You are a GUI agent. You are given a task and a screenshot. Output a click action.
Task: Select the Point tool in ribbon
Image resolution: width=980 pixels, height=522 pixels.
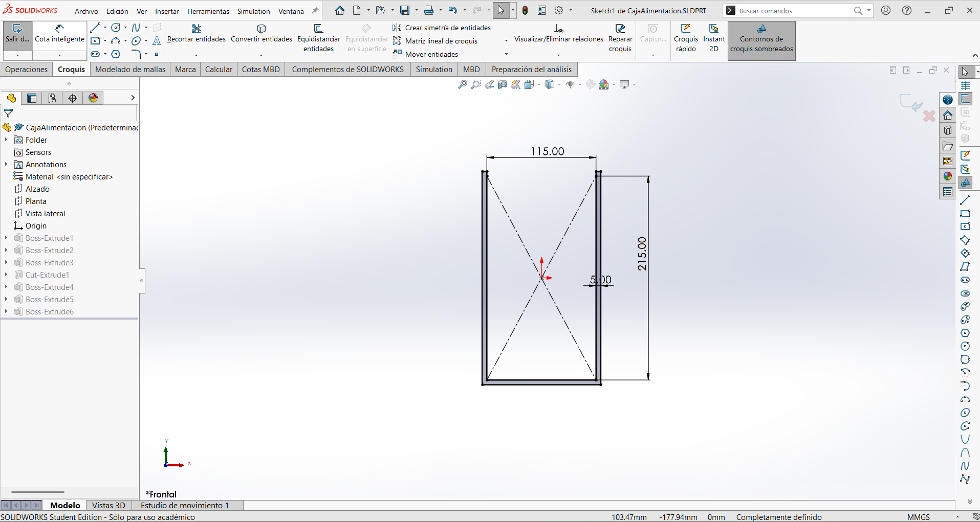tap(157, 54)
